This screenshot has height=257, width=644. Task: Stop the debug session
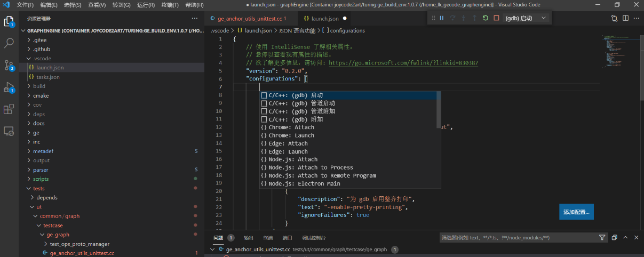click(x=496, y=18)
